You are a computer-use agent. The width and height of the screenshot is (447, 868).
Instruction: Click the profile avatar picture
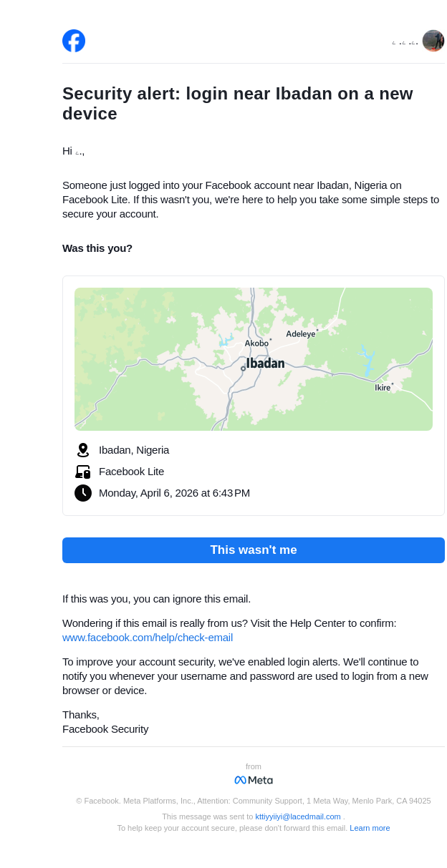[x=433, y=41]
